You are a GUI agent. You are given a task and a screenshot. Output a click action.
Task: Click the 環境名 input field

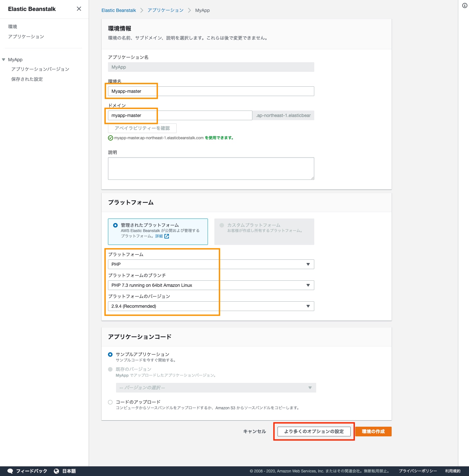point(211,91)
